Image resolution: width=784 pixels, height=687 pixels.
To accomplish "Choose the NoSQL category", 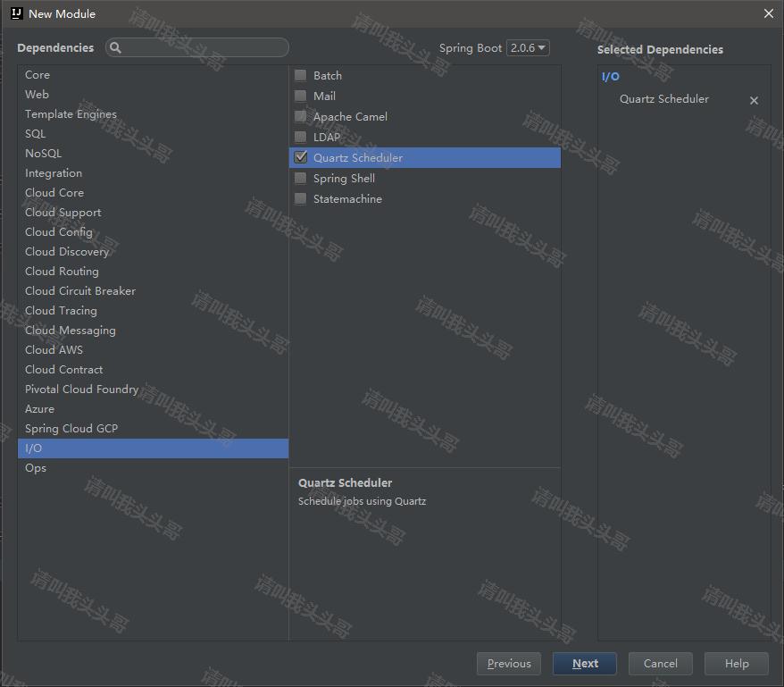I will coord(153,153).
